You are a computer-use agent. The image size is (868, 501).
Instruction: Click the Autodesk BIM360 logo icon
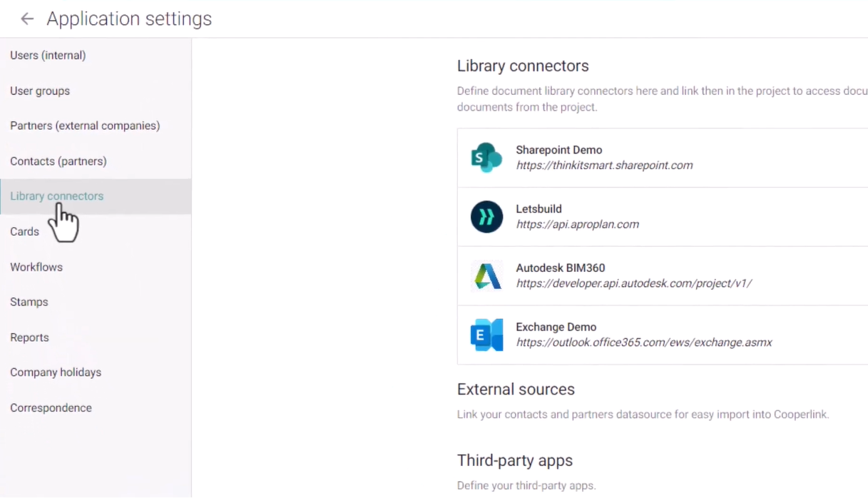[486, 276]
